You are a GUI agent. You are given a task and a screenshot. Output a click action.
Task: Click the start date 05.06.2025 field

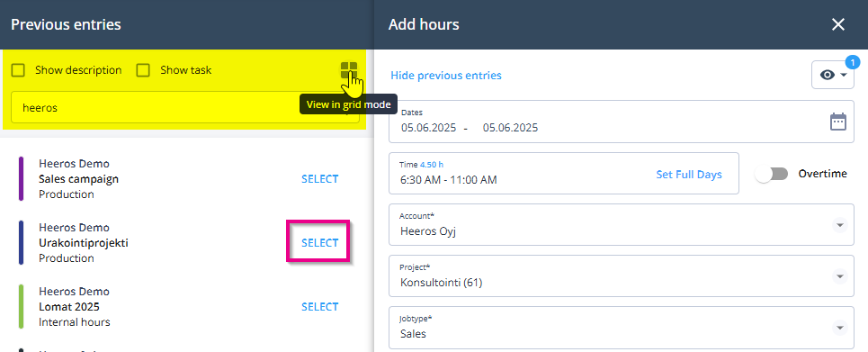coord(429,128)
